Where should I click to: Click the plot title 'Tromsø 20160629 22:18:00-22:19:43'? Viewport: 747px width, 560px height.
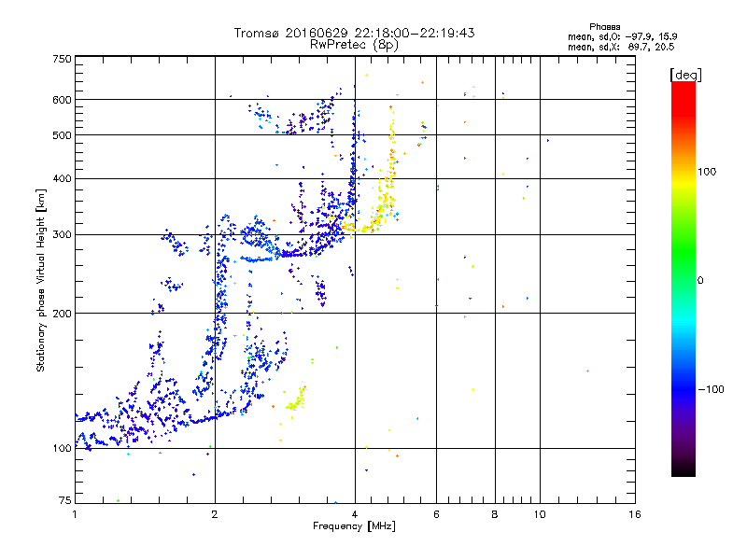(x=354, y=33)
